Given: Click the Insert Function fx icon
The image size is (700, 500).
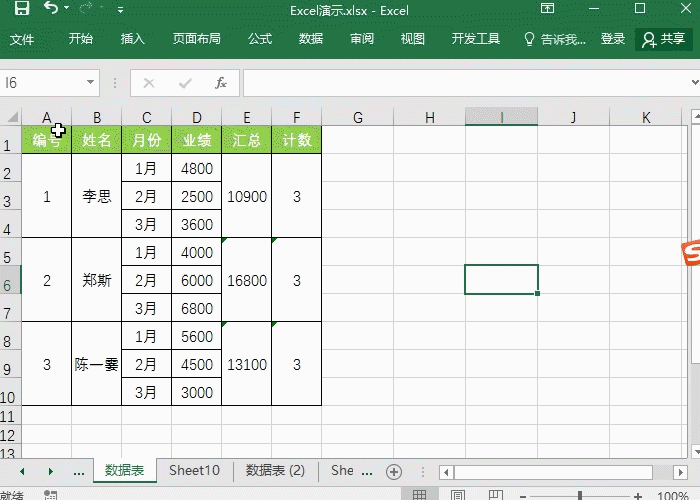Looking at the screenshot, I should click(x=221, y=83).
